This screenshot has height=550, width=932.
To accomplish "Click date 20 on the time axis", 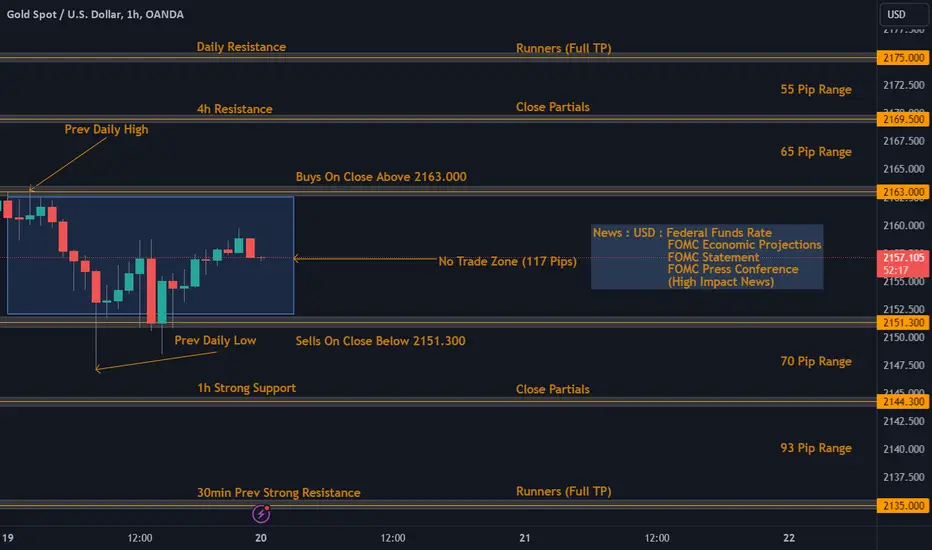I will coord(261,538).
